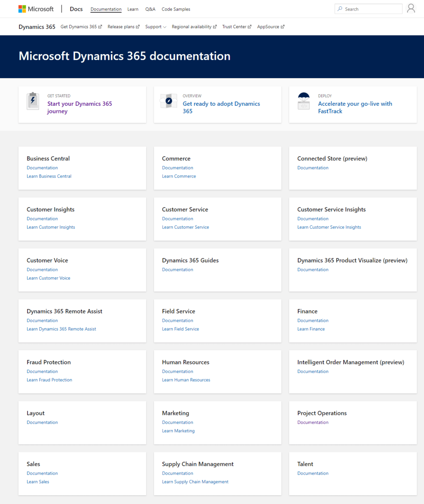Click the Get Started clipboard lightning icon
424x504 pixels.
33,101
